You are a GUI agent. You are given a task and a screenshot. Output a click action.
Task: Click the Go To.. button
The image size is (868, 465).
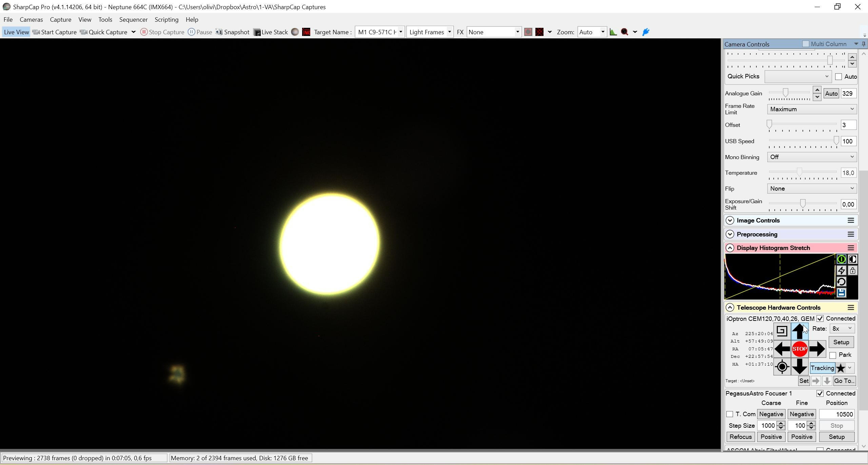coord(844,381)
